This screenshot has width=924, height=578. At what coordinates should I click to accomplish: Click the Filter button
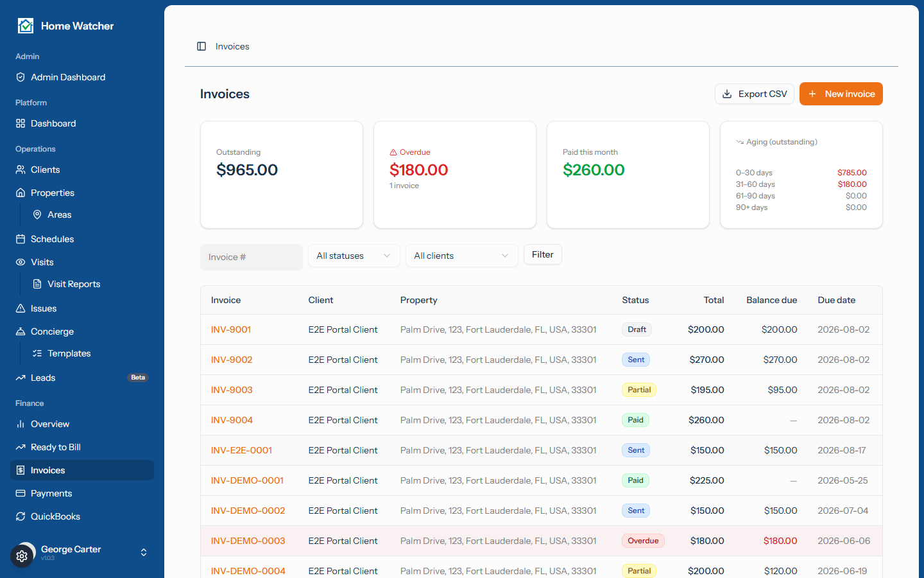coord(543,254)
